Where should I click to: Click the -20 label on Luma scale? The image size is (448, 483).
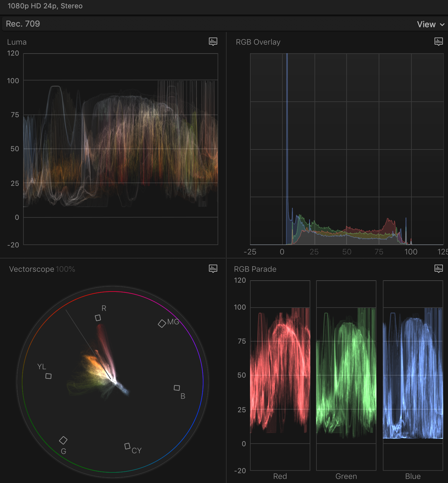coord(13,245)
